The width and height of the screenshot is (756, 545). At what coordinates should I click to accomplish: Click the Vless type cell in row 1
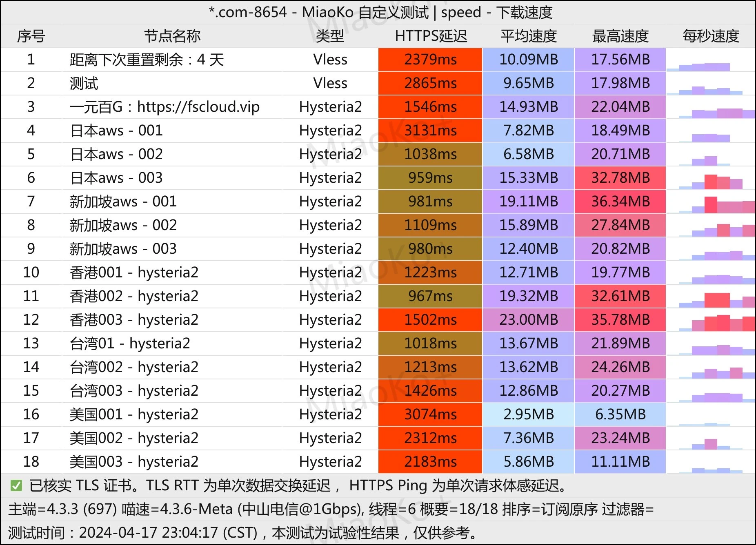click(x=330, y=60)
